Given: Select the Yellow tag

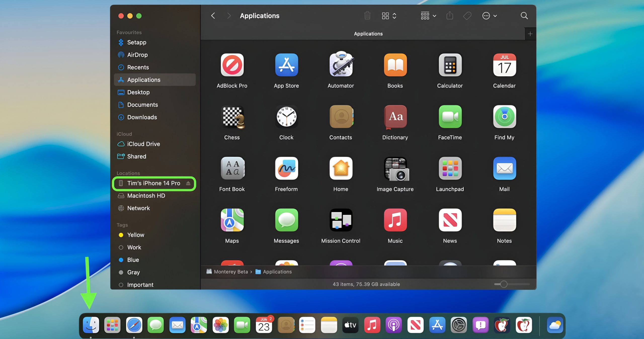Looking at the screenshot, I should [x=155, y=235].
